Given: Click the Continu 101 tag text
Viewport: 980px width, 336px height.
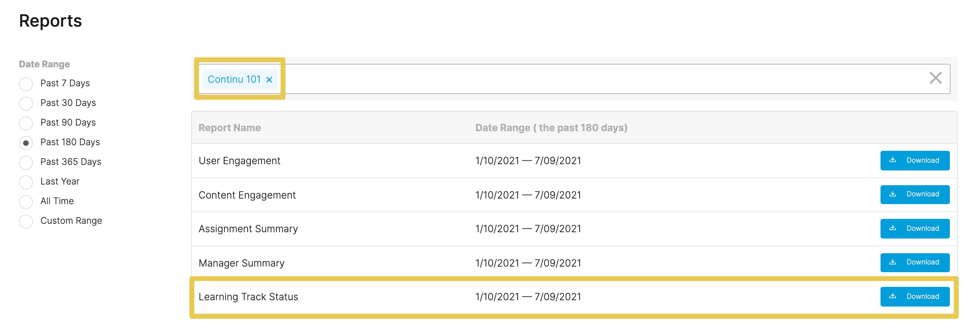Looking at the screenshot, I should click(234, 79).
